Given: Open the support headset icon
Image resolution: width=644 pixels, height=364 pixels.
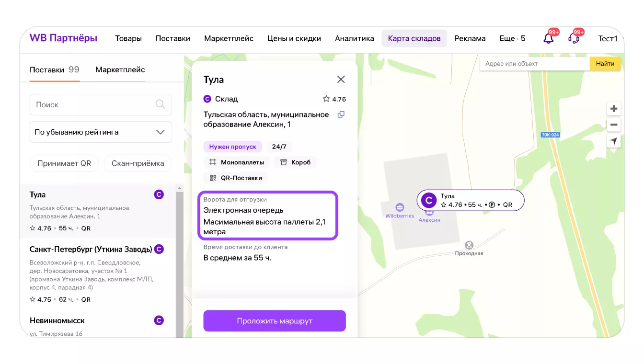Looking at the screenshot, I should click(x=574, y=39).
